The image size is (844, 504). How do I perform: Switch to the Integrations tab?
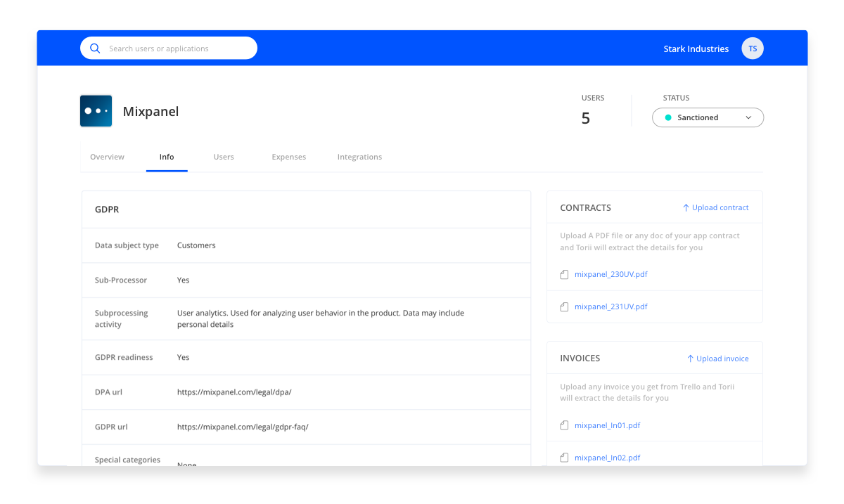click(x=359, y=157)
